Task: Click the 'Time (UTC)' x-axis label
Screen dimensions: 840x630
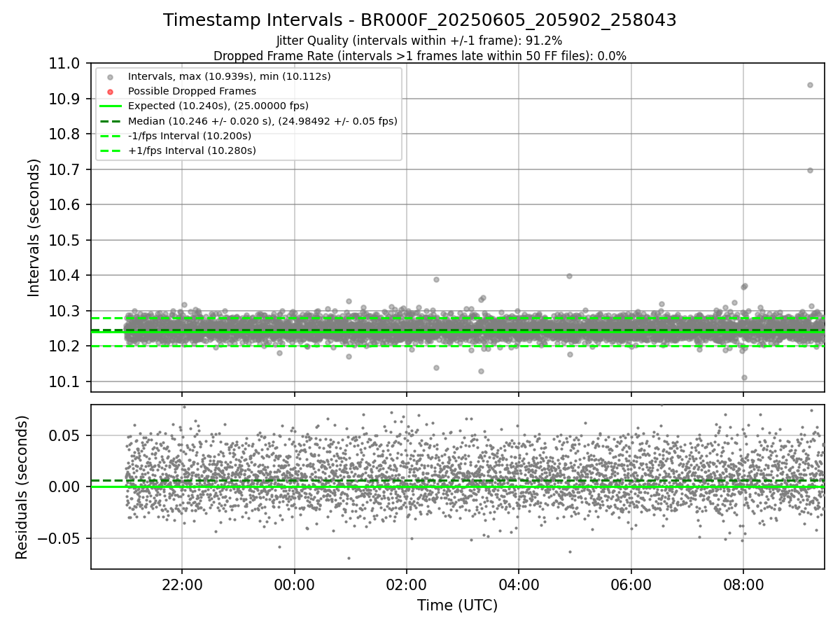Action: [458, 605]
